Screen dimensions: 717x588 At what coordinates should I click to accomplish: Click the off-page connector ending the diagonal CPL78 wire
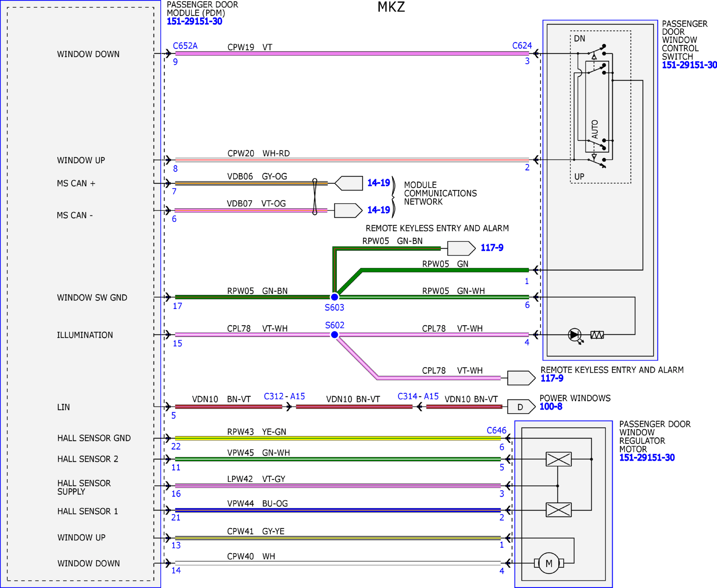click(x=521, y=378)
